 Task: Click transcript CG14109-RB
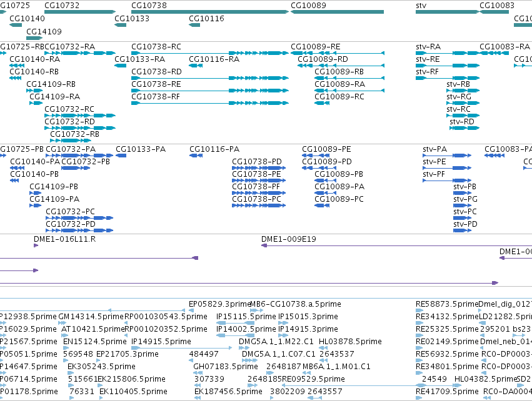[x=51, y=84]
